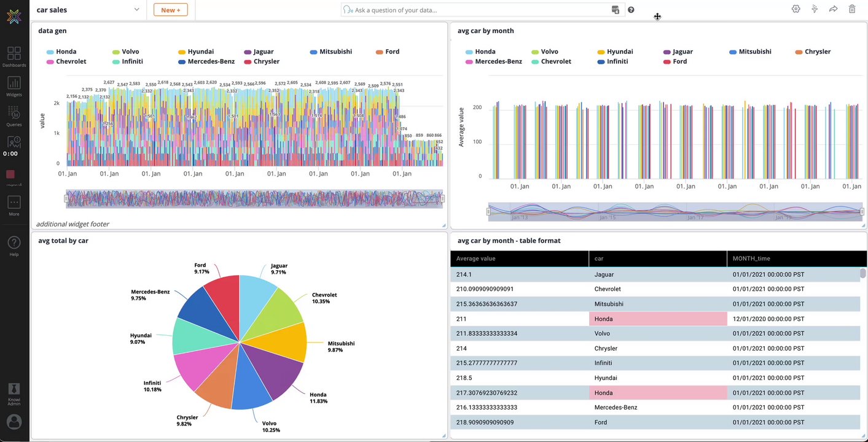Sort by MONTH_time column header

tap(796, 258)
